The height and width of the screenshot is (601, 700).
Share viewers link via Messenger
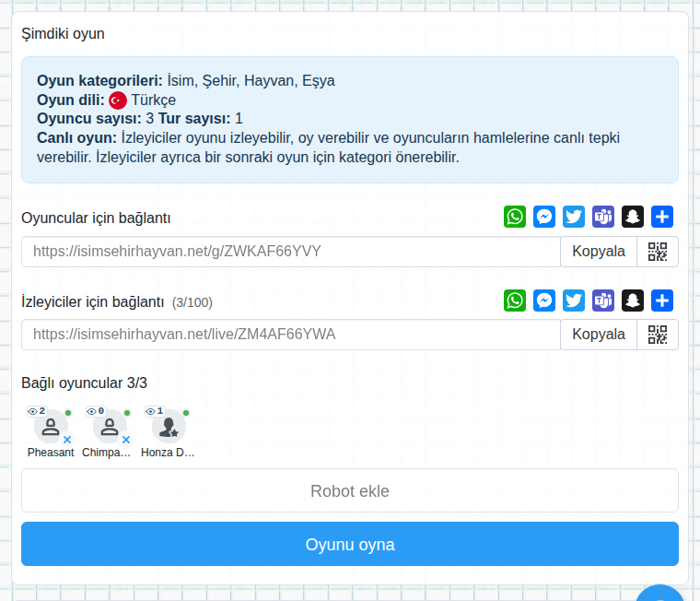(x=544, y=300)
